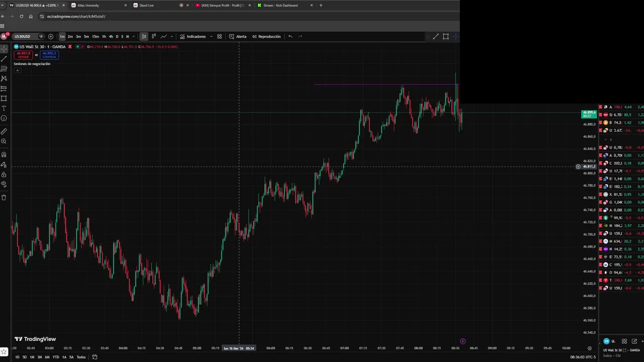Viewport: 644px width, 362px height.
Task: Click the compare or add symbol plus
Action: tap(50, 36)
